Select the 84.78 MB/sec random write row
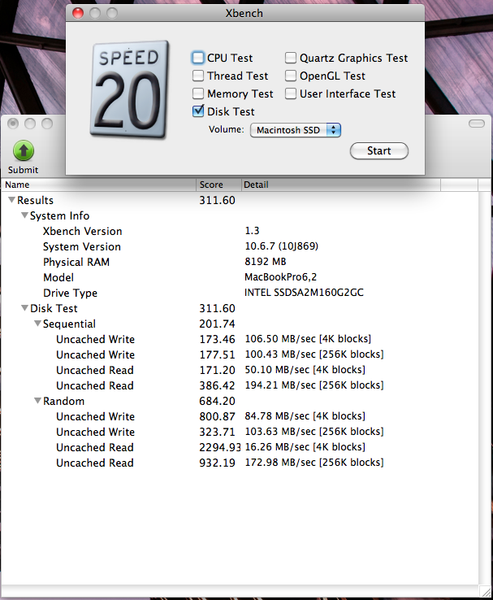493x600 pixels. coord(240,416)
